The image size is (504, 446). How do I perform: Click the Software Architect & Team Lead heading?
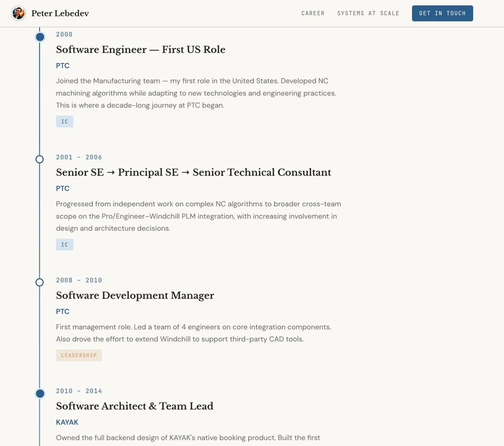pyautogui.click(x=134, y=406)
